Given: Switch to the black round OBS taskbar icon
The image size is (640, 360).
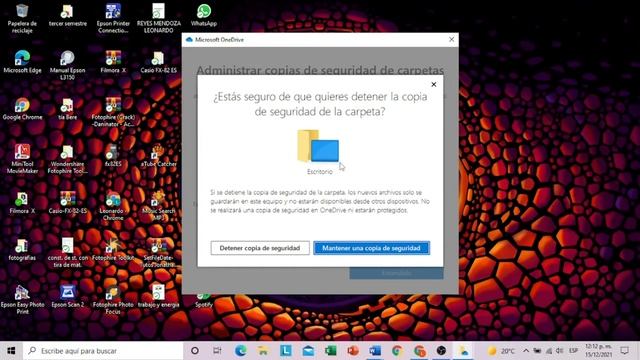Looking at the screenshot, I should 441,351.
